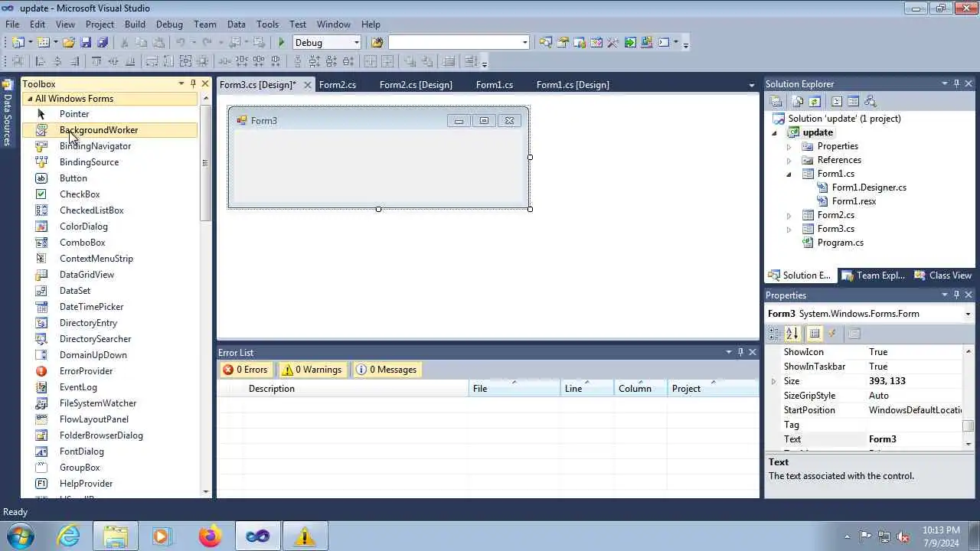Image resolution: width=980 pixels, height=551 pixels.
Task: Select the Button control in Toolbox
Action: click(x=109, y=178)
